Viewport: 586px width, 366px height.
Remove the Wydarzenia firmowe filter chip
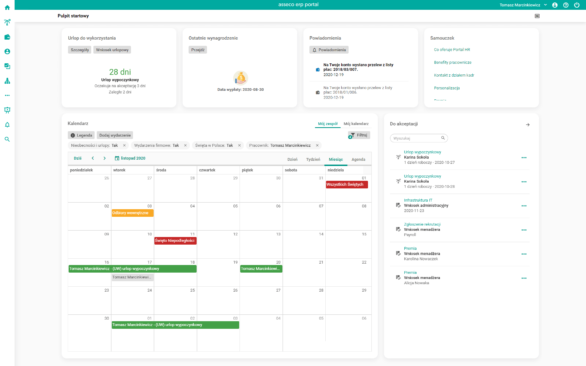tap(185, 145)
